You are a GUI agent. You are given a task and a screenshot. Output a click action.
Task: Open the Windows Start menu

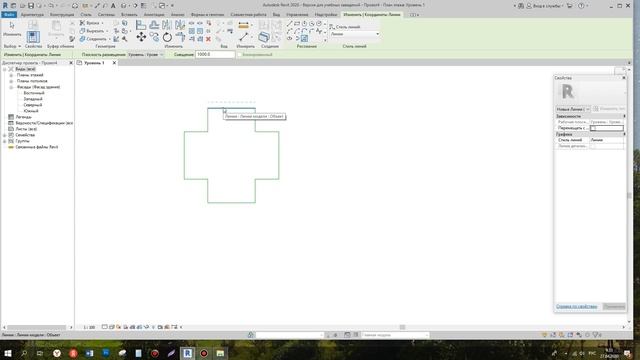pyautogui.click(x=8, y=353)
